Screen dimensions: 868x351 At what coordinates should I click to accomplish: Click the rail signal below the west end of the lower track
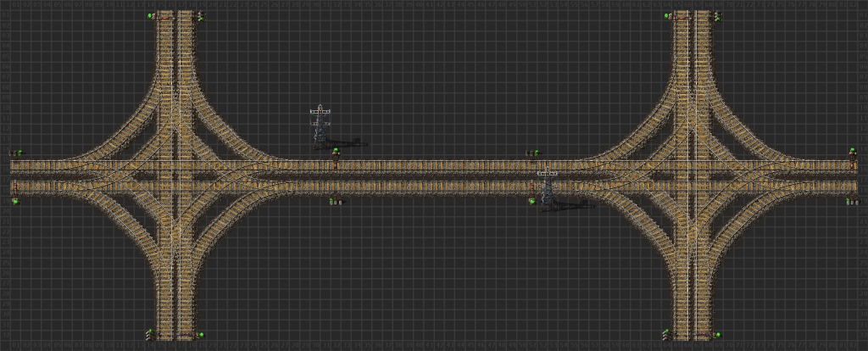15,202
